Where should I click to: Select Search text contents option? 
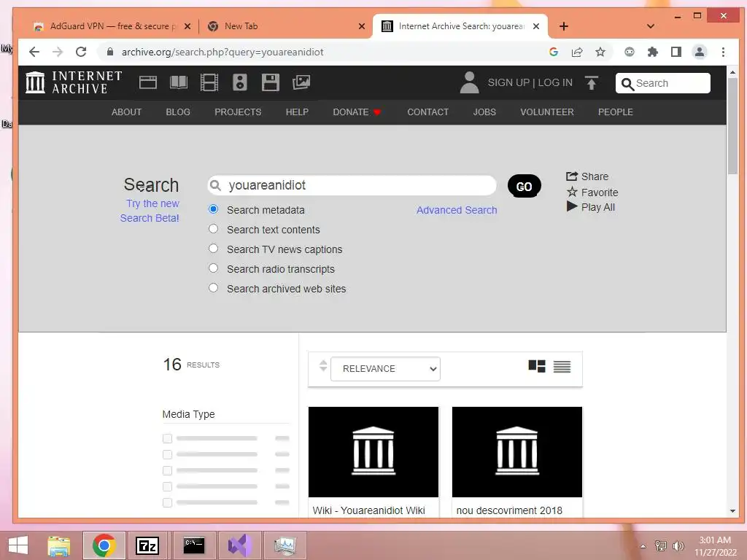coord(214,229)
